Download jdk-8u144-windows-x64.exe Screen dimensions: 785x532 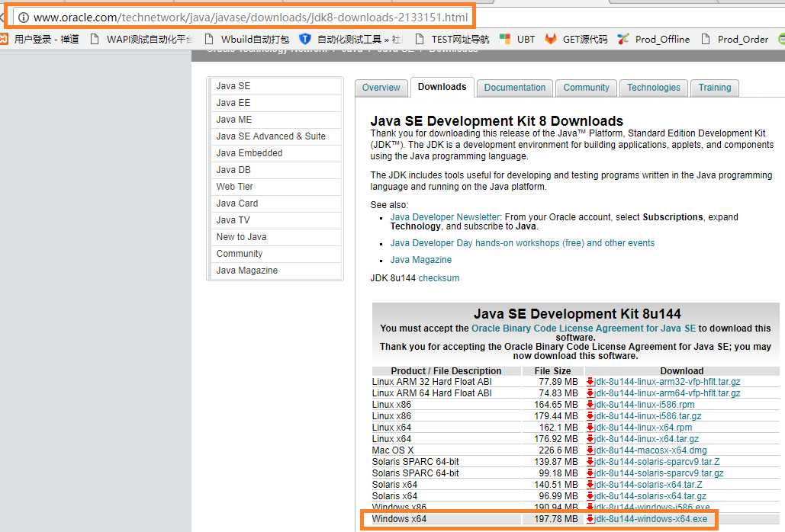click(651, 519)
